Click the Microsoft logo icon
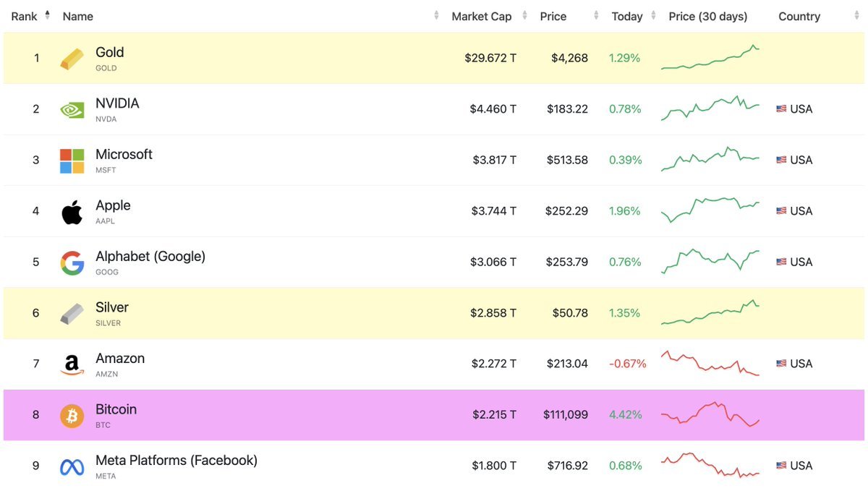This screenshot has width=868, height=491. pyautogui.click(x=71, y=159)
